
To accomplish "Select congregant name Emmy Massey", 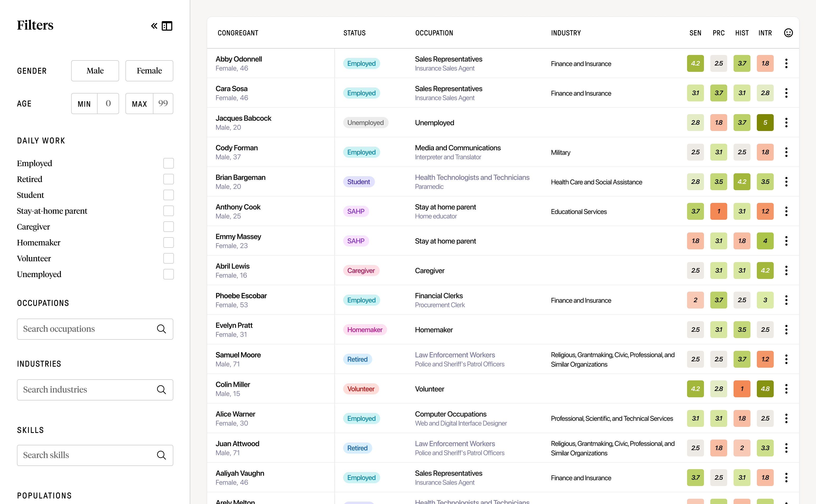I will click(x=238, y=237).
